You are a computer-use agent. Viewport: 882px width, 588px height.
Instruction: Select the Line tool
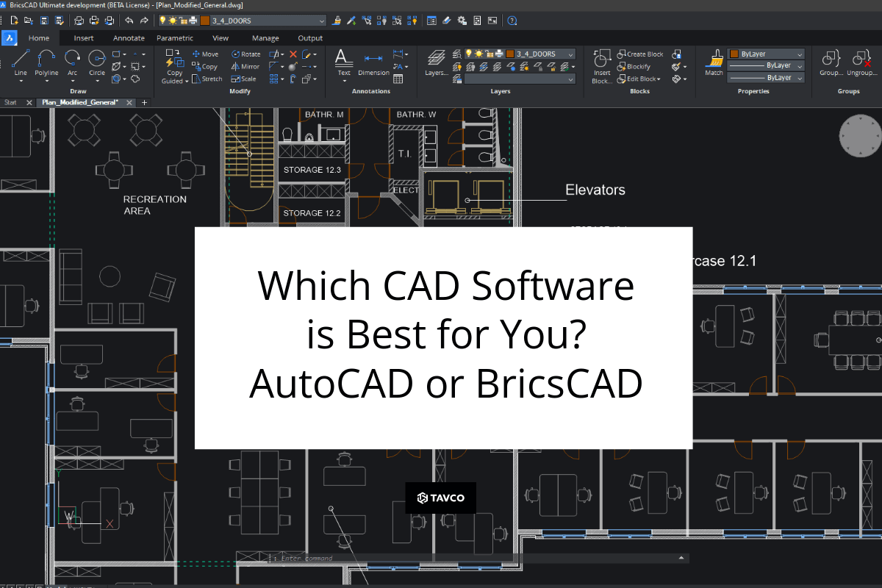click(x=20, y=62)
